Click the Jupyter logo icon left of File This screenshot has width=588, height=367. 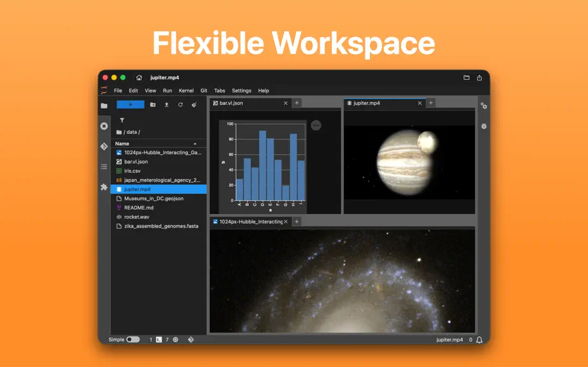[x=104, y=90]
